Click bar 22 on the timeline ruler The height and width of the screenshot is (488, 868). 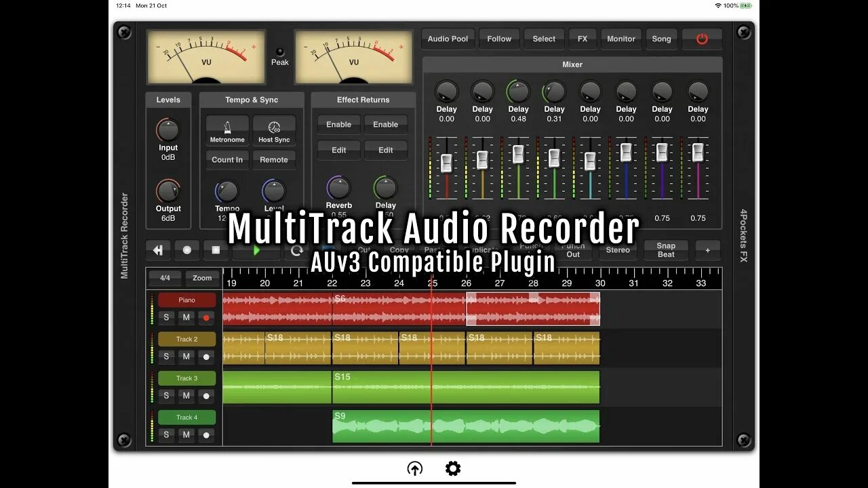(x=332, y=283)
